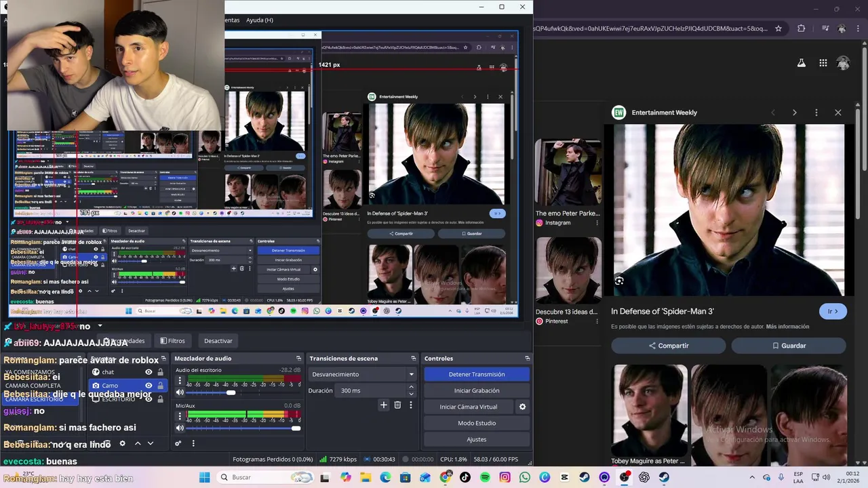Undock the Transiciones de escena panel
The width and height of the screenshot is (868, 488).
pos(413,359)
